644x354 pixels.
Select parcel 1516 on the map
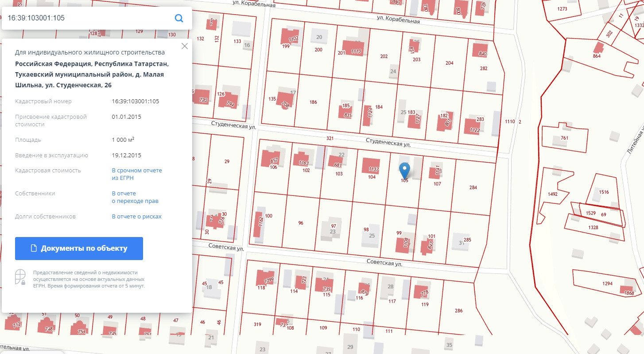coord(604,192)
